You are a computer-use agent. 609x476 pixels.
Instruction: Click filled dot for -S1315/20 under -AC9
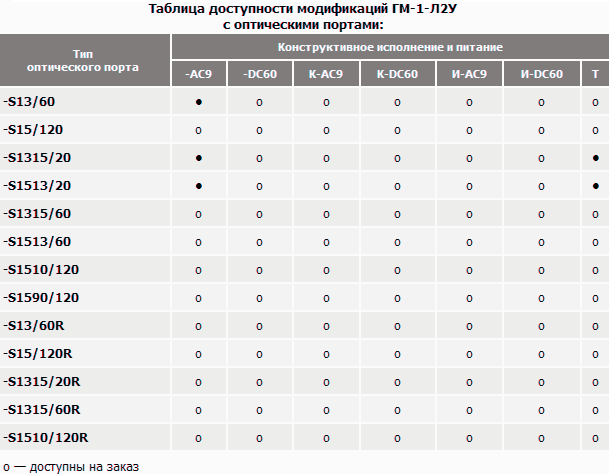pyautogui.click(x=199, y=158)
